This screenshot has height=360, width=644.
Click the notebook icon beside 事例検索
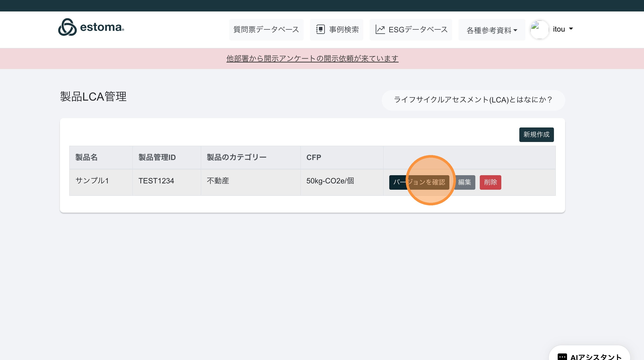click(320, 29)
